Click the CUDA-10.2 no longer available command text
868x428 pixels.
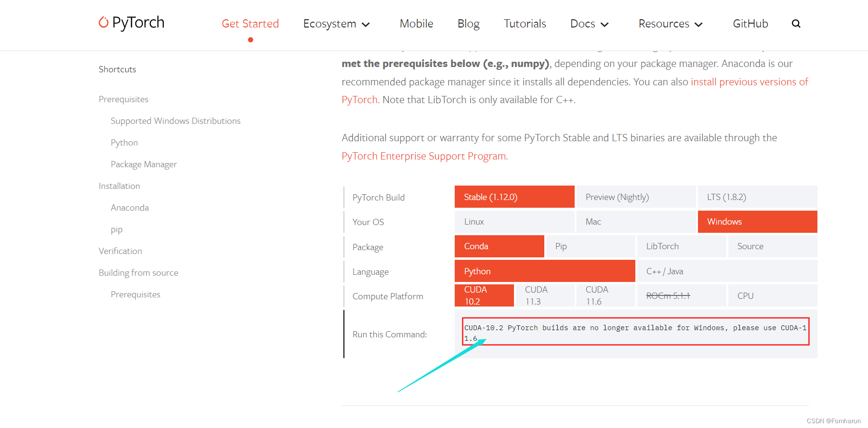point(635,333)
